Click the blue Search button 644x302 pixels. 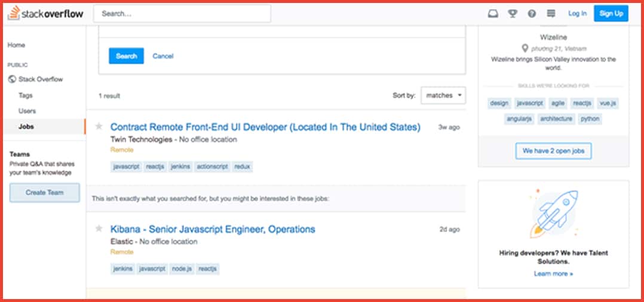pyautogui.click(x=126, y=56)
